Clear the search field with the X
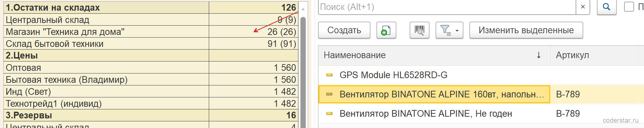The height and width of the screenshot is (128, 644). [583, 7]
